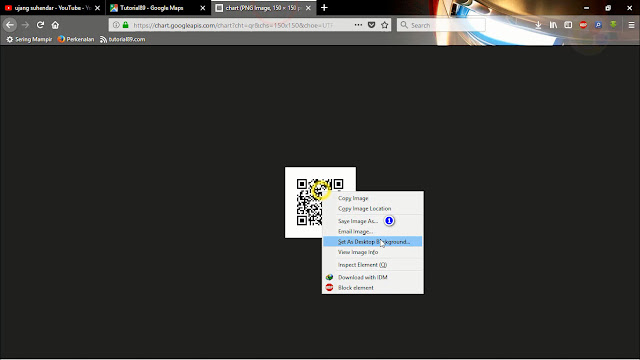This screenshot has width=640, height=360.
Task: Open the page actions three-dot menu
Action: (358, 25)
